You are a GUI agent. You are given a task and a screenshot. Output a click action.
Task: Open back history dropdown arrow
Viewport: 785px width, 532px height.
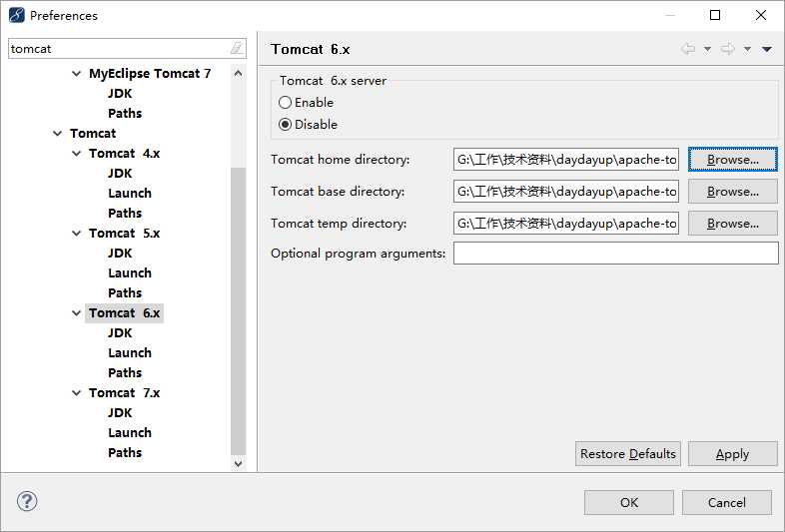pos(707,49)
